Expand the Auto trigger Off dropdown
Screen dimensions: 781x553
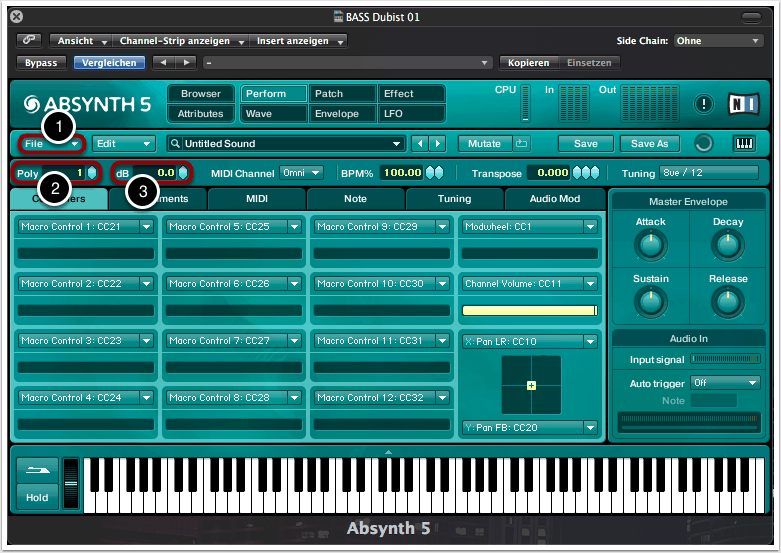tap(725, 383)
